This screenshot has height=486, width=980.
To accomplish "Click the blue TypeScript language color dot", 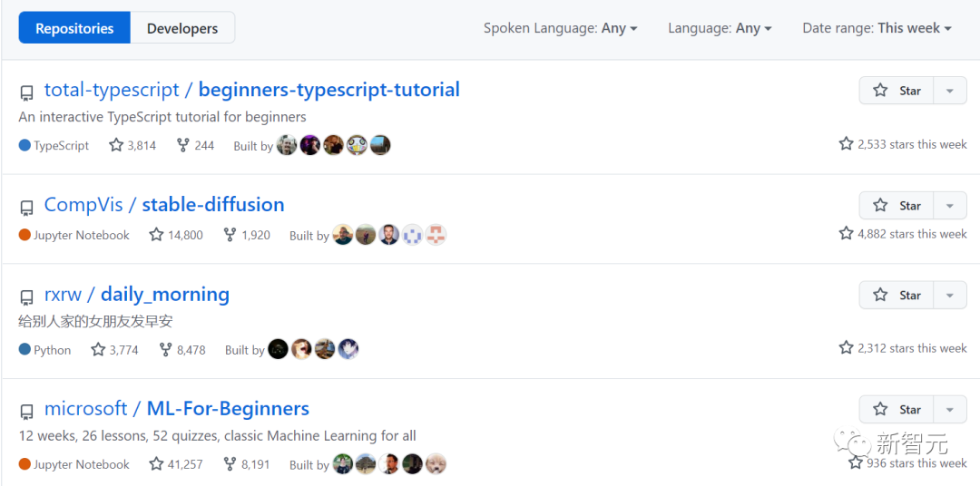I will (25, 146).
